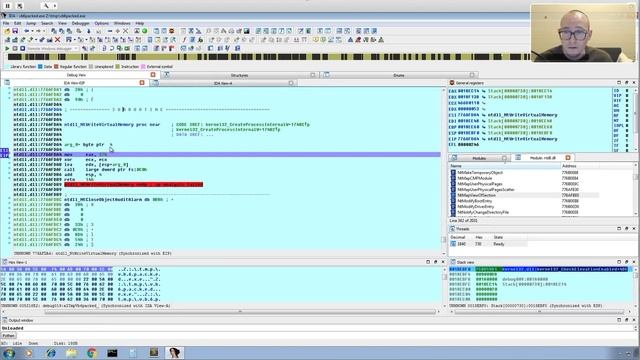
Task: Switch to the Structures tab
Action: 239,75
